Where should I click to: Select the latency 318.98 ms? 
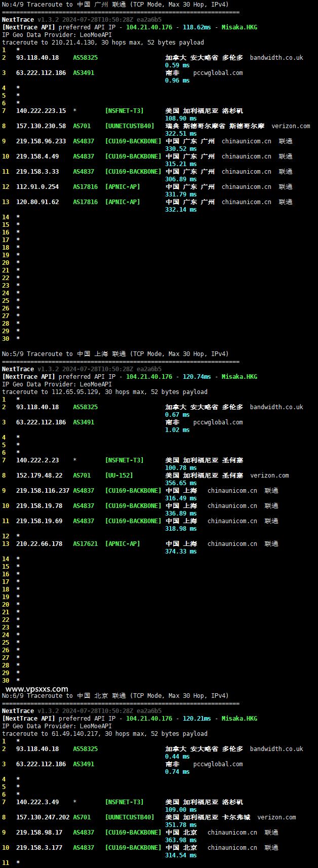point(181,529)
